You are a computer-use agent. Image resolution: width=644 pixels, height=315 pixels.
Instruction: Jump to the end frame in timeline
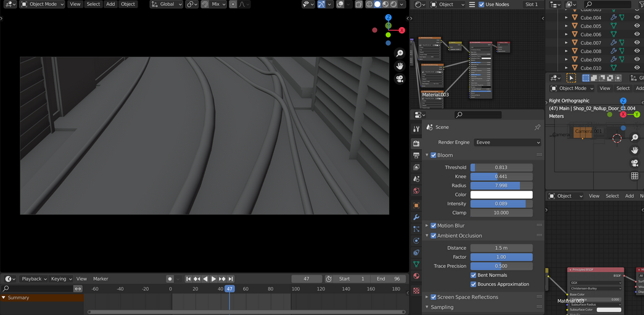[231, 279]
